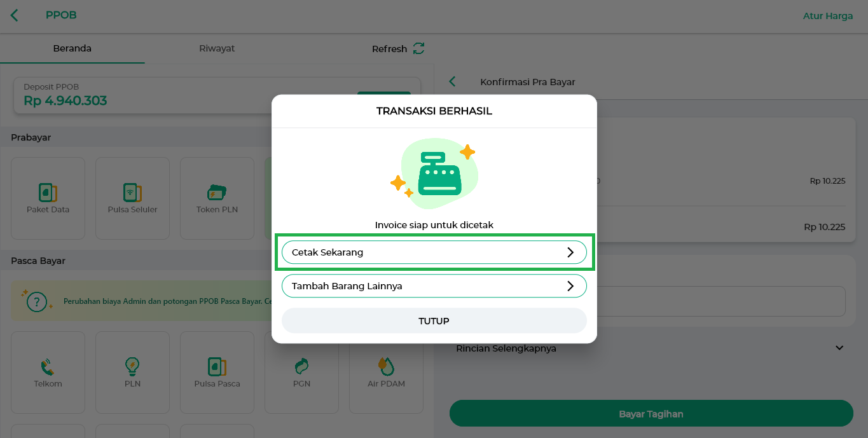Open the PLN postpaid payment

(x=132, y=373)
